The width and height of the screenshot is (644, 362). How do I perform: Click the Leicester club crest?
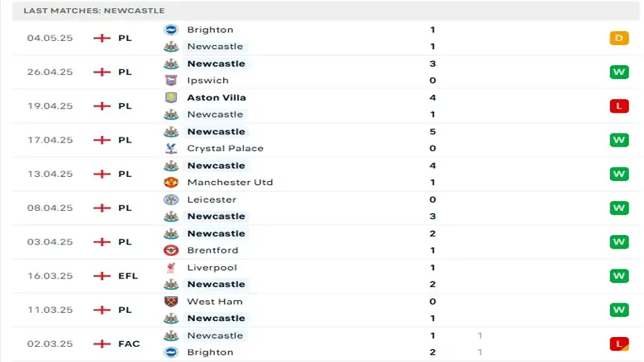coord(171,200)
